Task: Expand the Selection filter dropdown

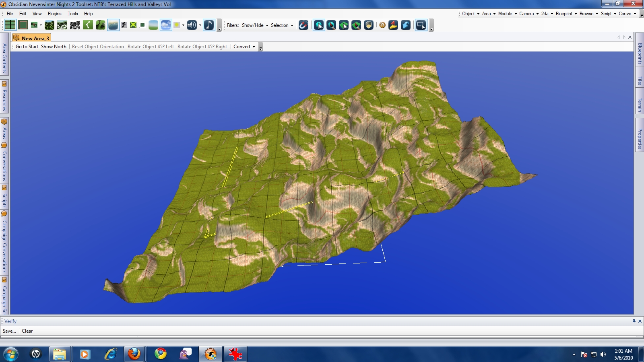Action: 282,25
